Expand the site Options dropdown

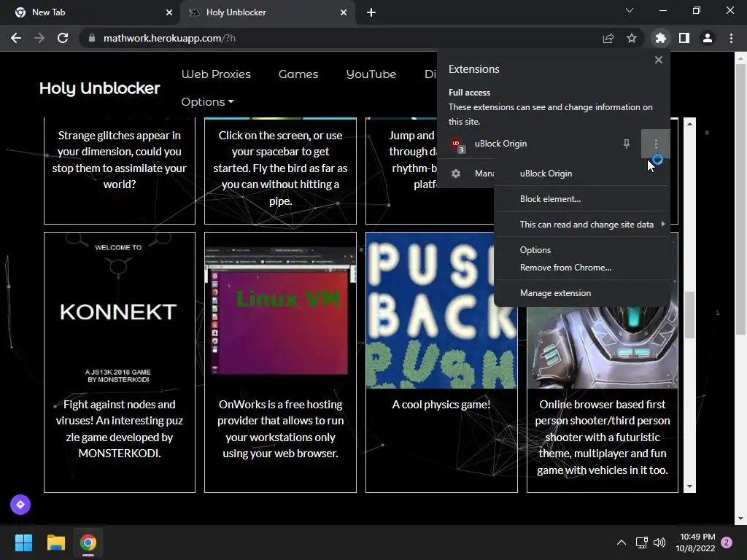point(207,102)
